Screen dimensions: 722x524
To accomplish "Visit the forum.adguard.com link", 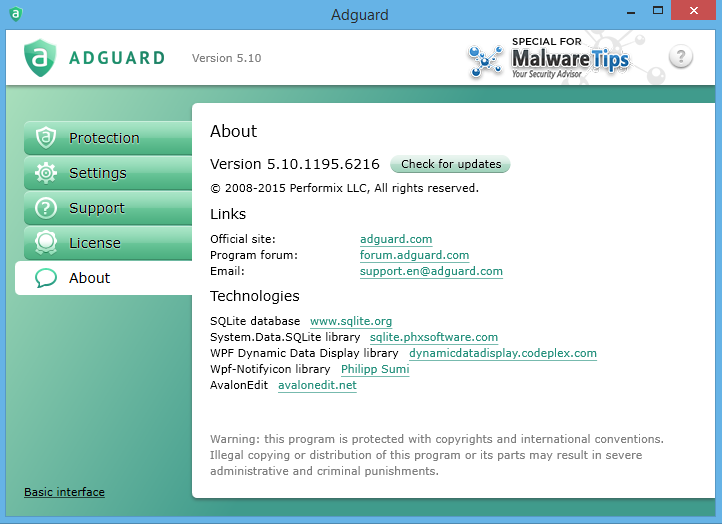I will click(414, 255).
